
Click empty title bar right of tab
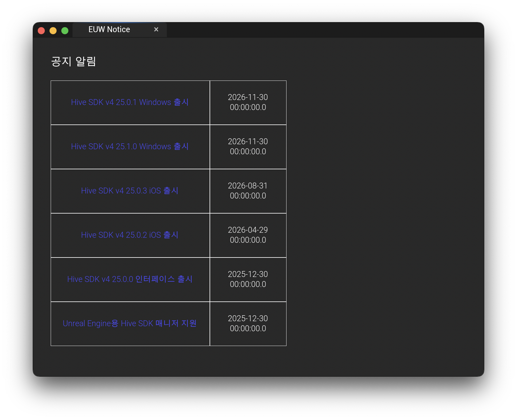tap(324, 30)
